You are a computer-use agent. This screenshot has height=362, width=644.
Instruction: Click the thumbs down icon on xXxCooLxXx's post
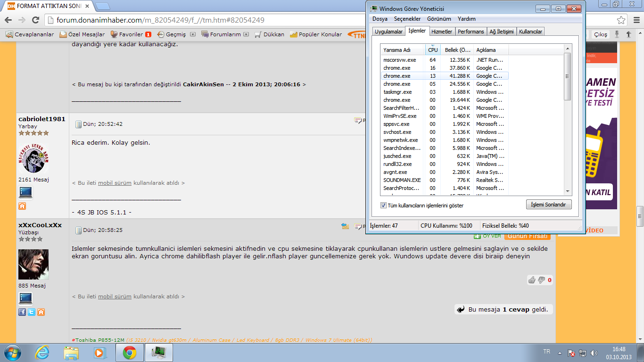point(541,280)
